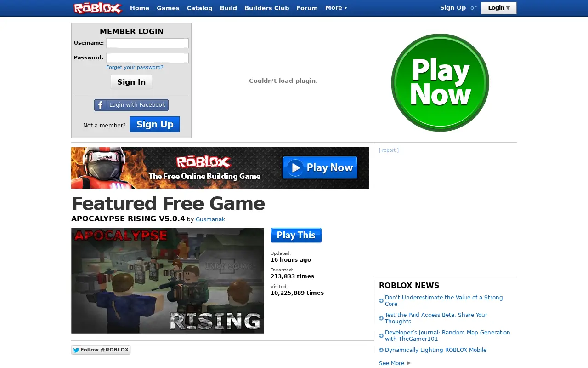The image size is (588, 368).
Task: Click the arrow icon beside 'Dynamically Lighting' news
Action: click(381, 350)
